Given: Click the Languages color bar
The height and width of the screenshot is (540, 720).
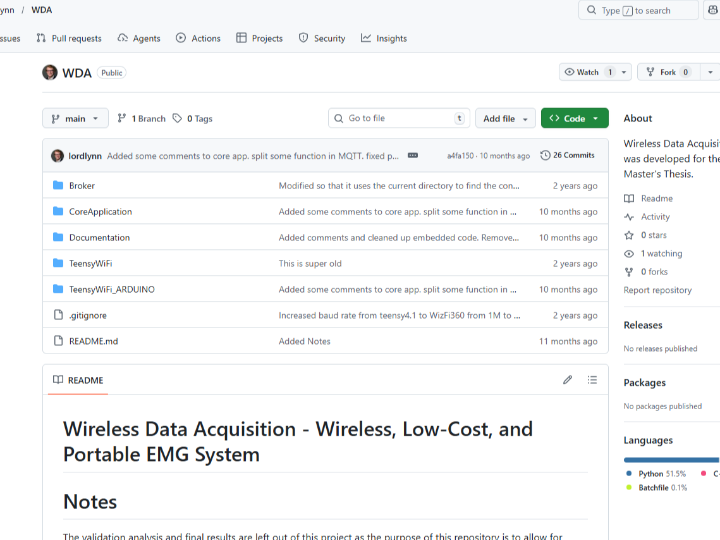Looking at the screenshot, I should 671,459.
